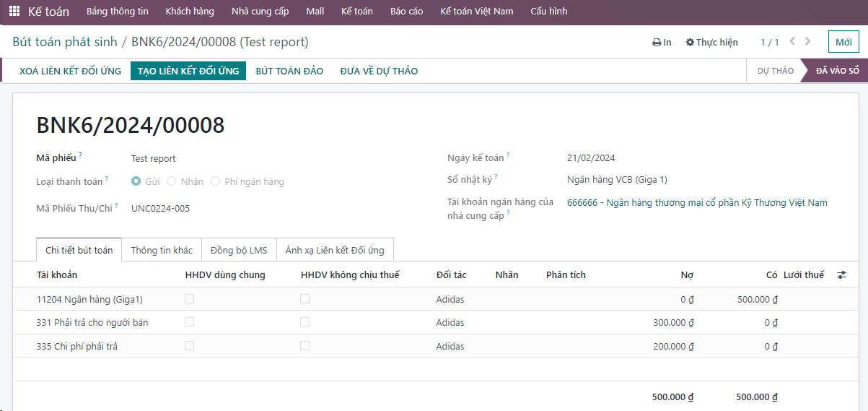The height and width of the screenshot is (411, 868).
Task: Click 11204 Ngân hàng (Giga1) account cell
Action: 89,299
